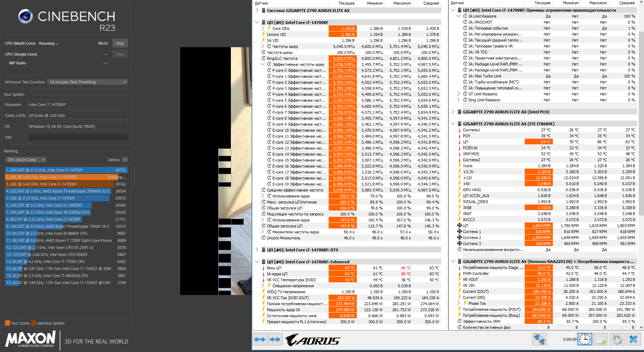Click the brown Identical System legend swatch
This screenshot has width=644, height=352.
point(33,323)
